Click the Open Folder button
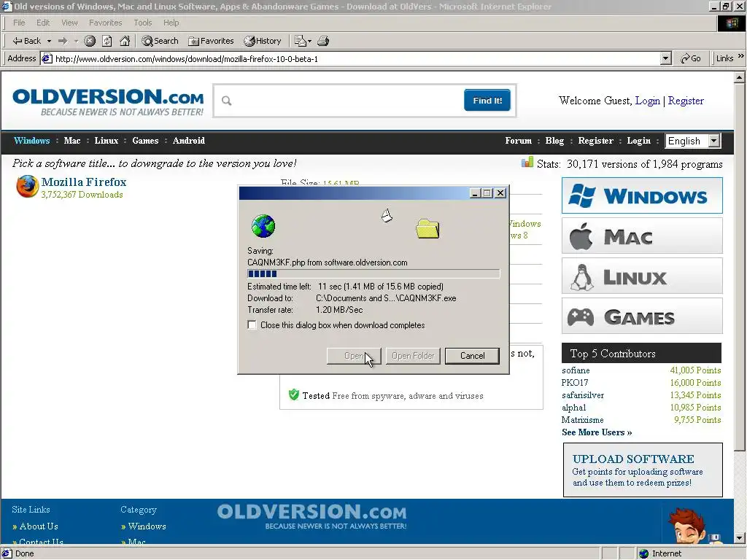Screen dimensions: 747x560 pyautogui.click(x=413, y=356)
